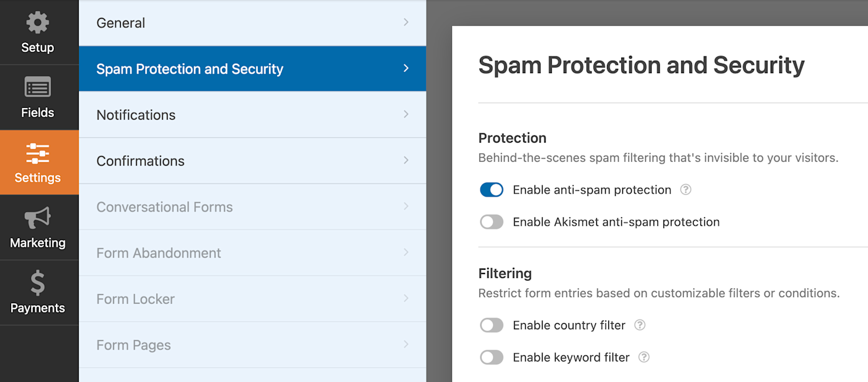The width and height of the screenshot is (868, 382).
Task: Click the Confirmations row chevron arrow
Action: (406, 160)
